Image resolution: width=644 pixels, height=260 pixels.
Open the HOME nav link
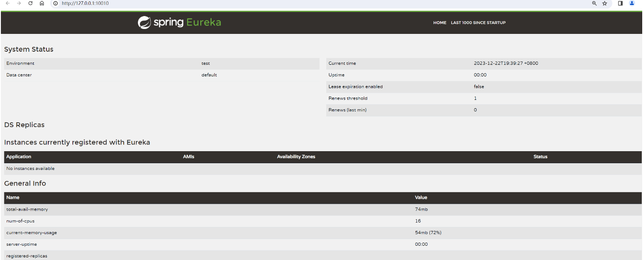coord(440,23)
